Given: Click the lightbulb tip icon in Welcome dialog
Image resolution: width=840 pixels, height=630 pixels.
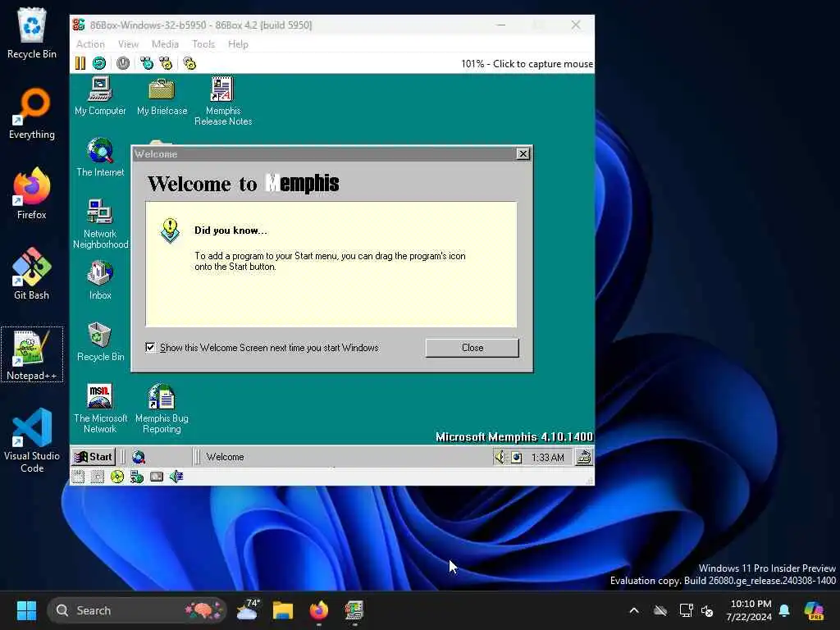Looking at the screenshot, I should 170,231.
